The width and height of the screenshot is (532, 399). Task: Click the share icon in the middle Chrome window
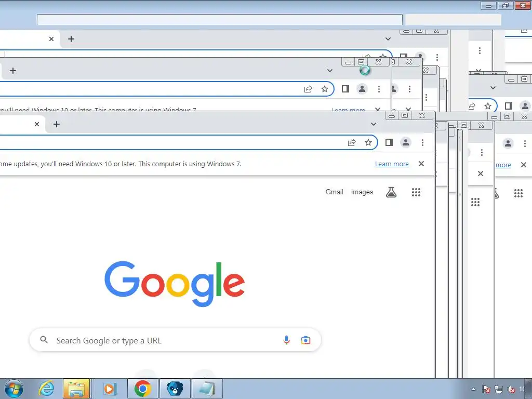coord(308,89)
